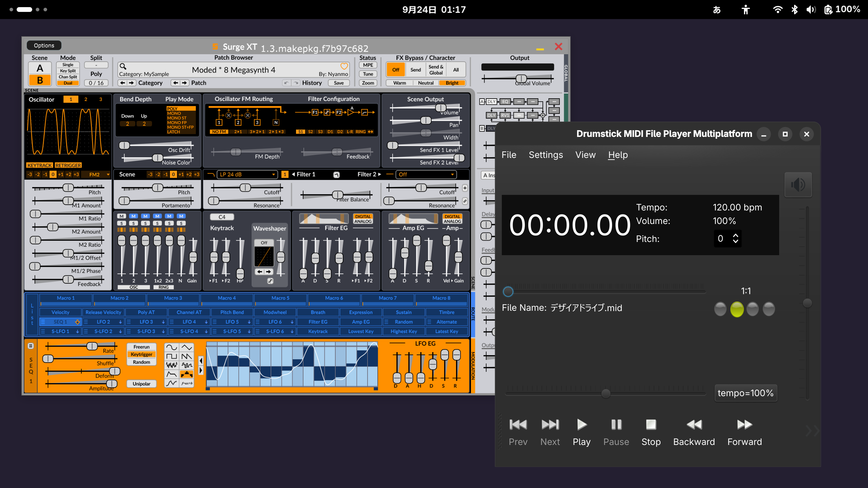Viewport: 868px width, 488px height.
Task: Click the undo history arrow
Action: tap(287, 83)
